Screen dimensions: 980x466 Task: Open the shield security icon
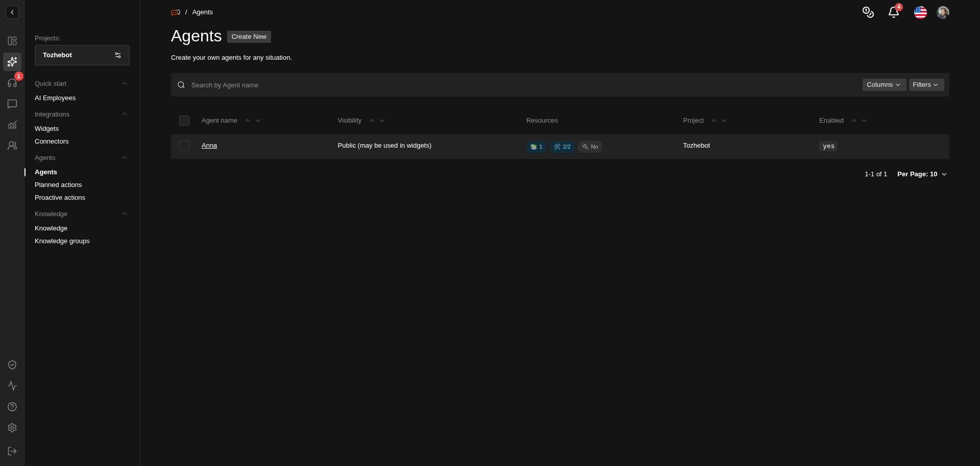tap(12, 365)
